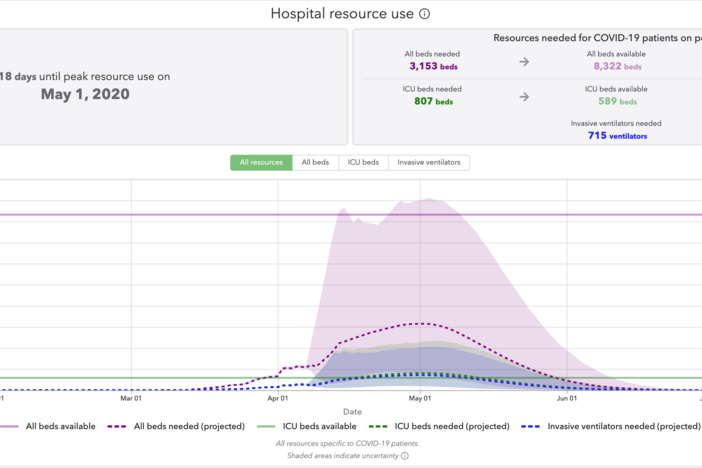Click the purple All beds available legend line
702x468 pixels.
coord(9,427)
